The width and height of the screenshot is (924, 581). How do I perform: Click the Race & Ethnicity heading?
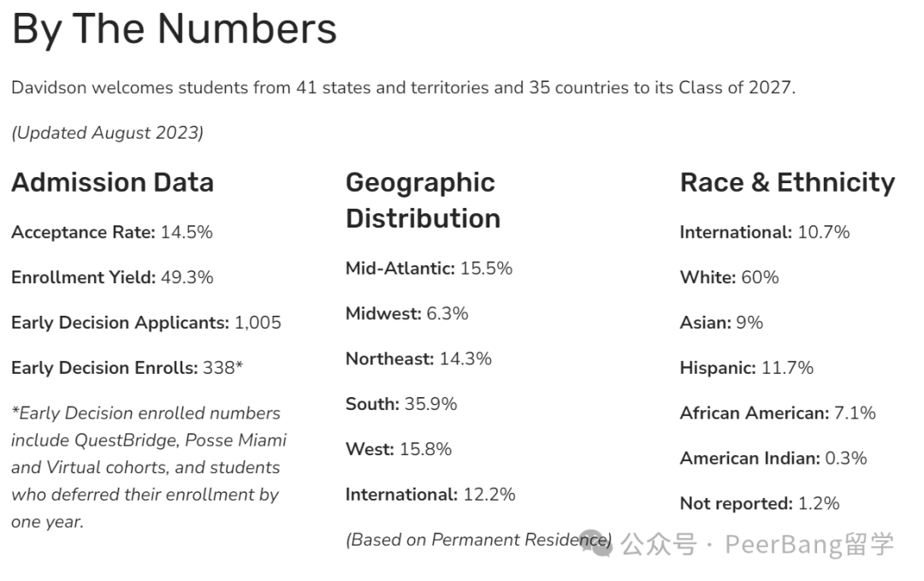787,182
